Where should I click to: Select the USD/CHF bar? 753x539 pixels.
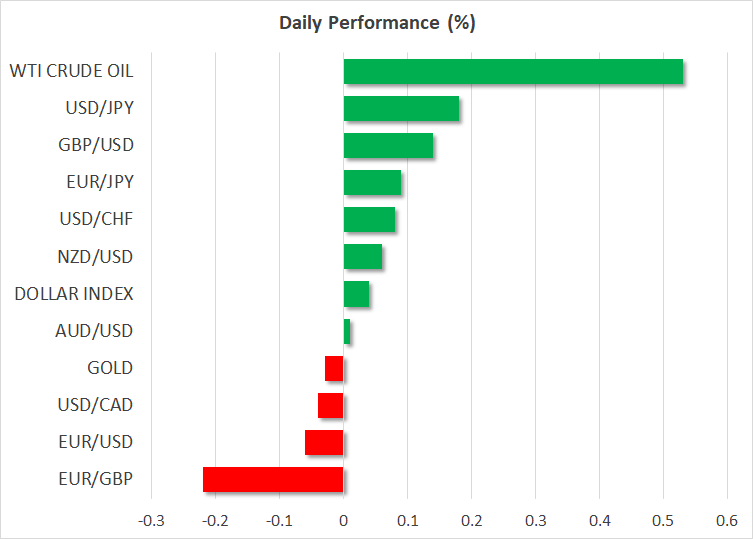(x=369, y=220)
